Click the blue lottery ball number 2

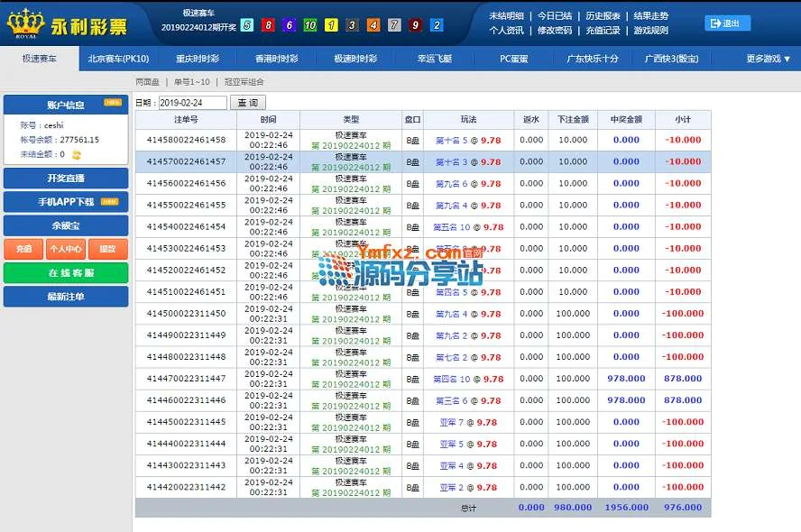click(x=437, y=25)
